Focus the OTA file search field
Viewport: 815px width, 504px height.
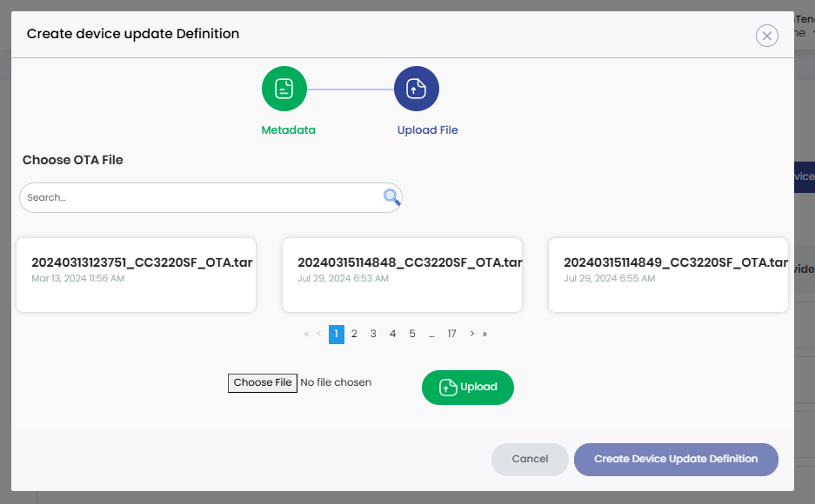pos(210,198)
